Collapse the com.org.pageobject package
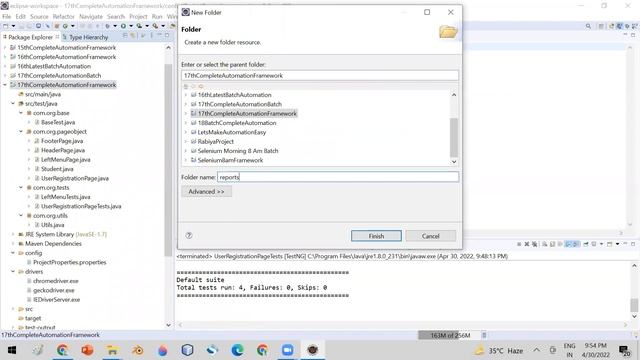This screenshot has width=640, height=360. point(21,131)
